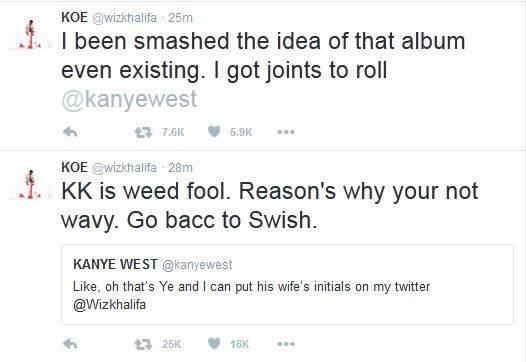Open @wizkhalifa handle on the second tweet

pos(124,168)
